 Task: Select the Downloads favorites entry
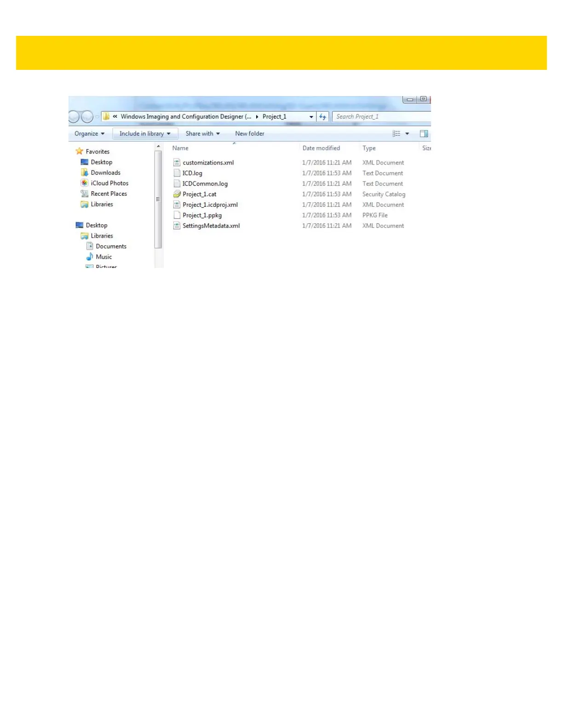(106, 173)
